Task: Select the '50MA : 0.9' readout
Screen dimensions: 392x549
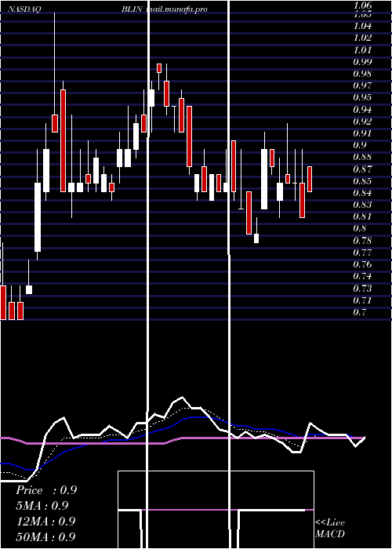Action: pos(46,536)
